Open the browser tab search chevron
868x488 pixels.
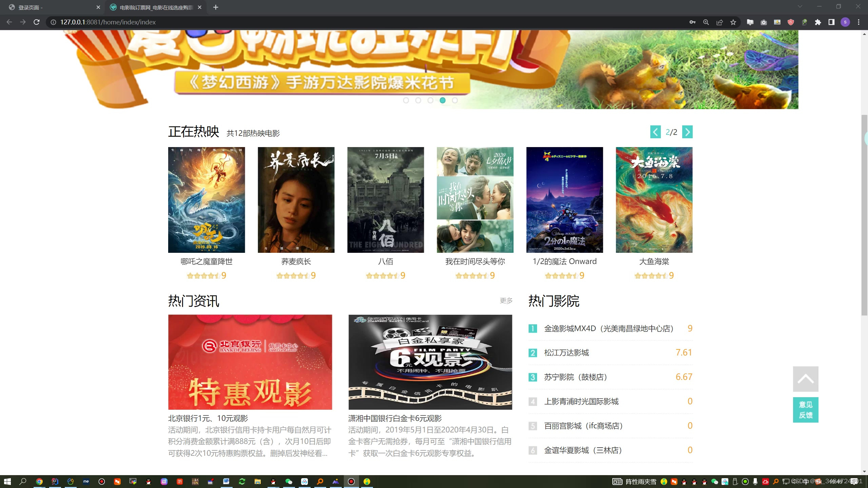[x=800, y=7]
